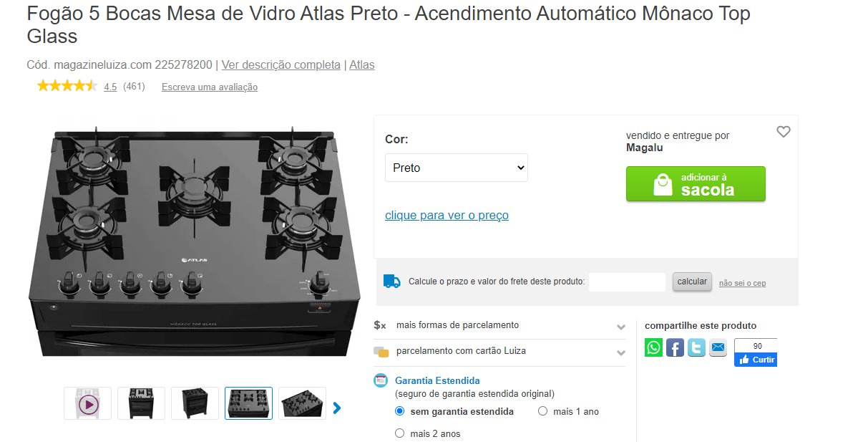
Task: Expand 'parcelamento com cartão Luiza'
Action: tap(499, 352)
